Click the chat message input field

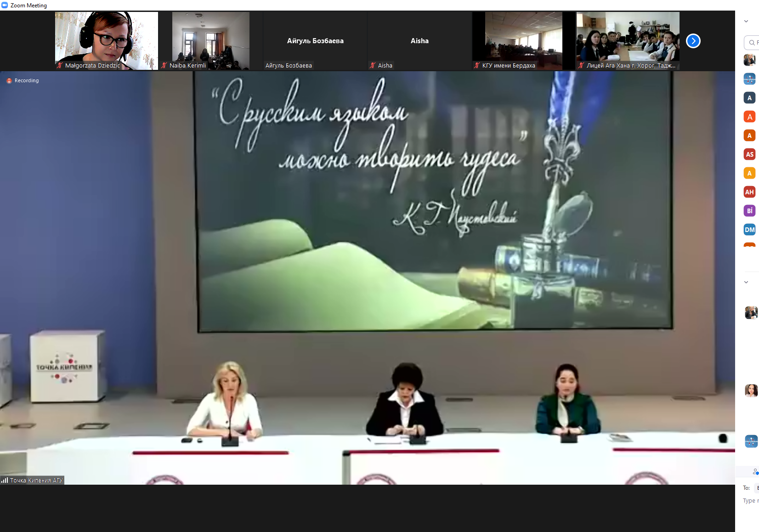click(x=751, y=501)
